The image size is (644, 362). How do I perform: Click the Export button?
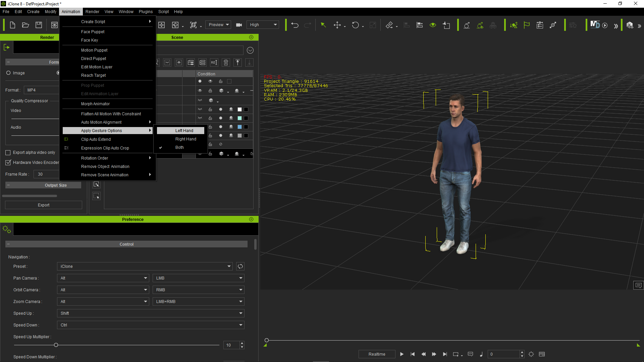pos(44,205)
